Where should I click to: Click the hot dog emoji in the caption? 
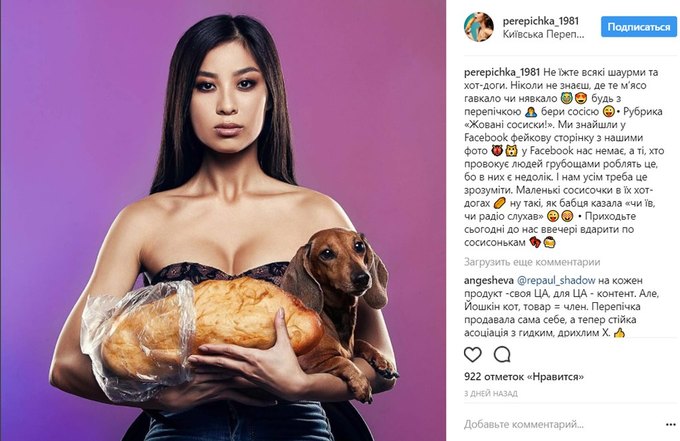[x=500, y=203]
